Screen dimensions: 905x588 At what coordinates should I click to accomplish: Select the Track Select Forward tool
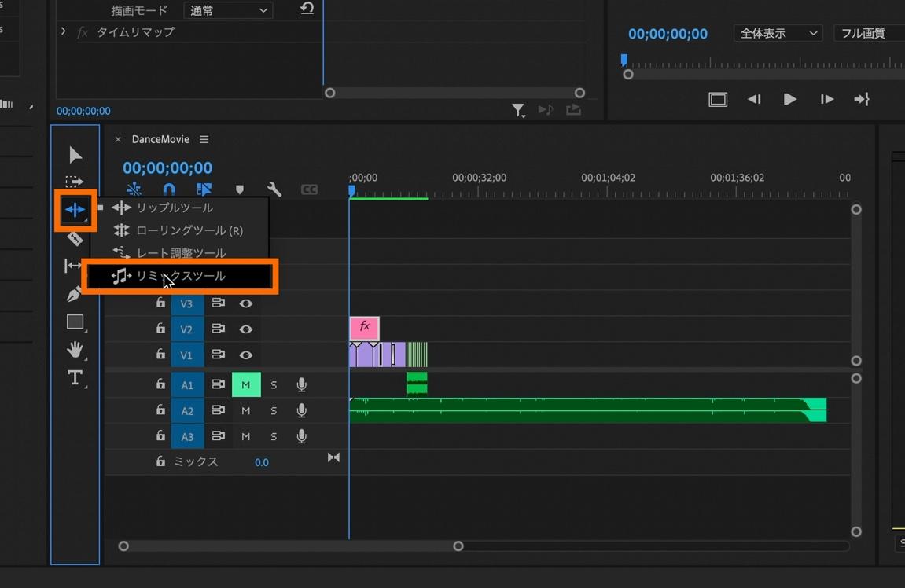click(75, 182)
